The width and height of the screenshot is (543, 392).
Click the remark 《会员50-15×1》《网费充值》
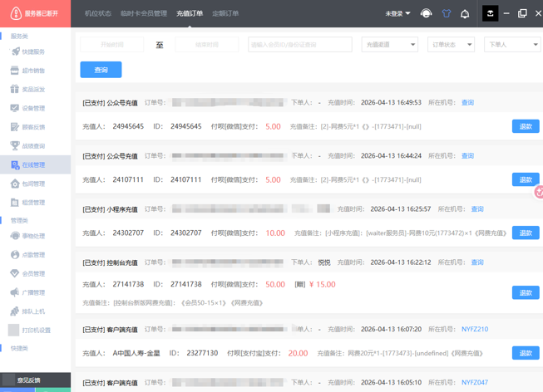point(222,303)
